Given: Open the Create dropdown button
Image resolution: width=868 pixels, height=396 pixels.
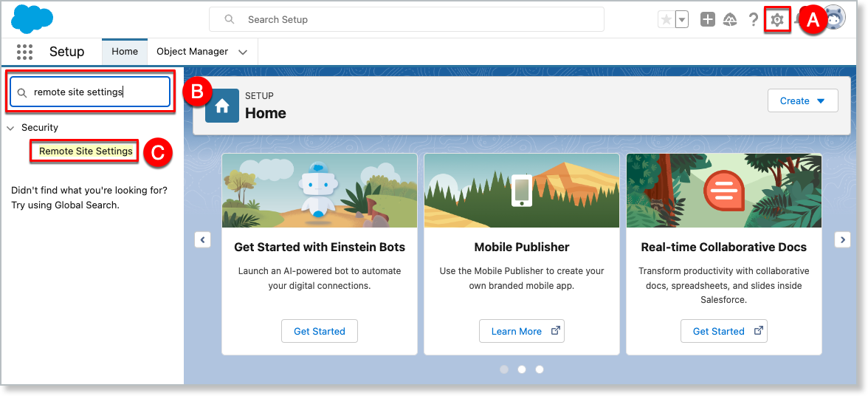Looking at the screenshot, I should pos(803,100).
